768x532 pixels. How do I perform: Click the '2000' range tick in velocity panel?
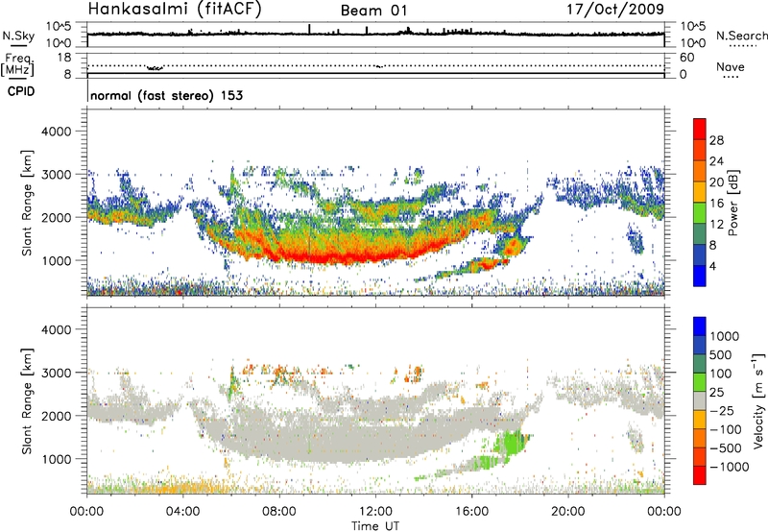tap(56, 416)
